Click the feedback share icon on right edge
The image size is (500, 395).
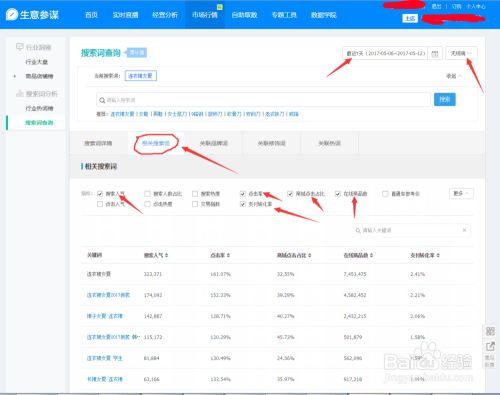(490, 346)
